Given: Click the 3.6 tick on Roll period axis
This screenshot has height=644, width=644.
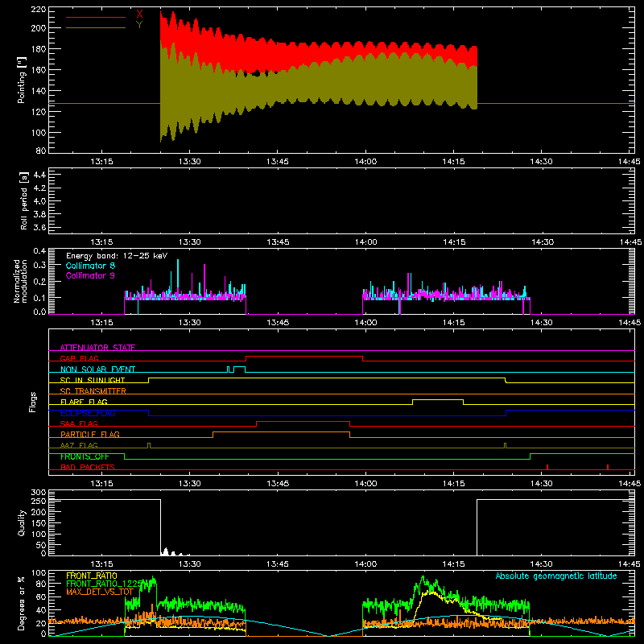Looking at the screenshot, I should pos(39,227).
